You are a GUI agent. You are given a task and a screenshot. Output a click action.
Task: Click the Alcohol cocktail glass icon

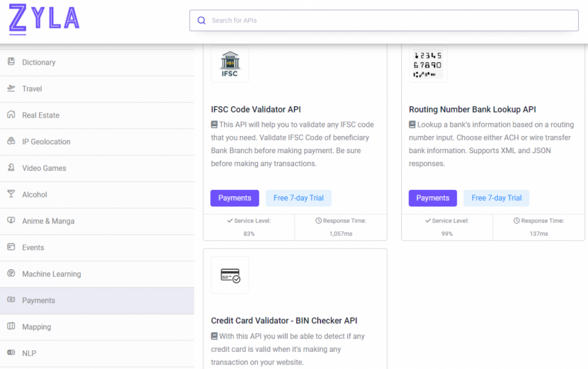click(x=11, y=193)
